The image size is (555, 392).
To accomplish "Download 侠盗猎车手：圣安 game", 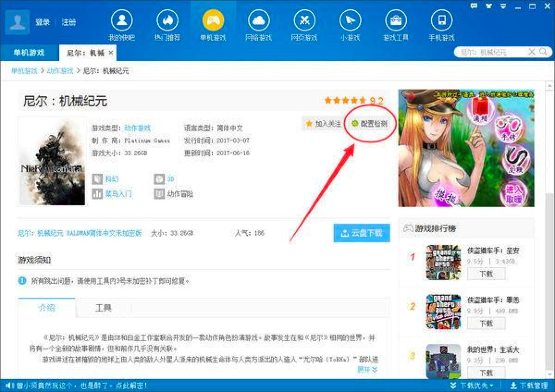I will (x=486, y=274).
